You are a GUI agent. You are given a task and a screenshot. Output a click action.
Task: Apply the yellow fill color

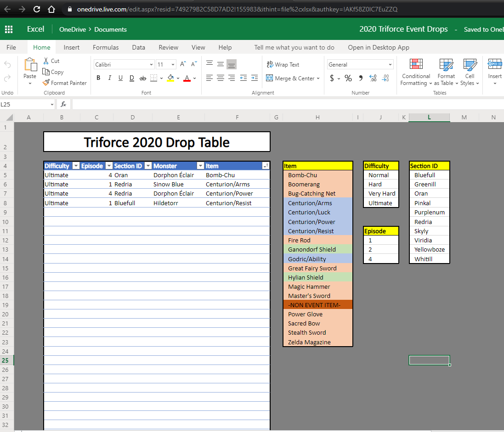(170, 78)
